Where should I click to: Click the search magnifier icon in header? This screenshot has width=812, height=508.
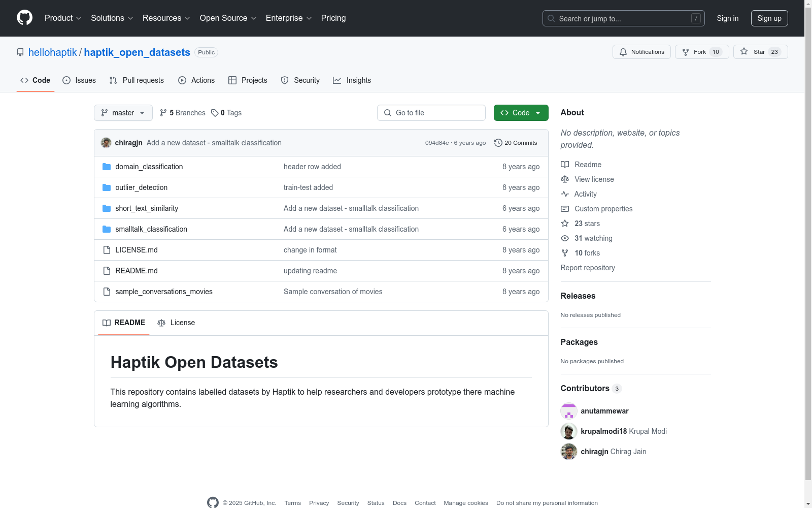551,18
